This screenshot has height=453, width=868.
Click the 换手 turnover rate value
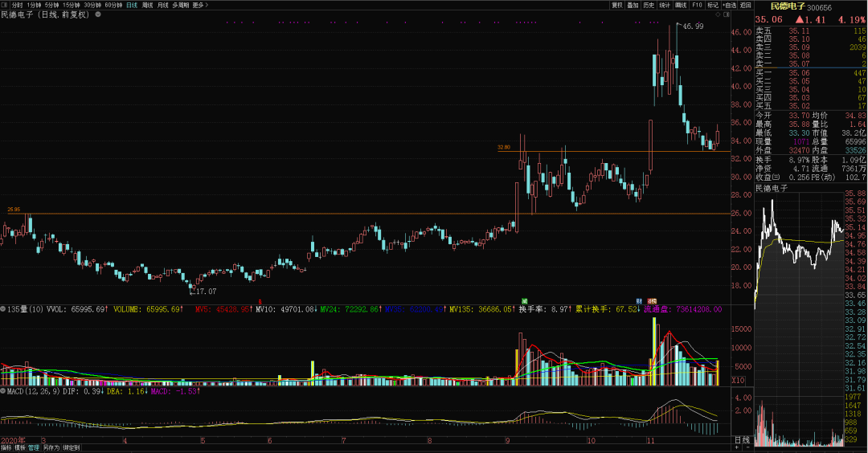coord(800,160)
